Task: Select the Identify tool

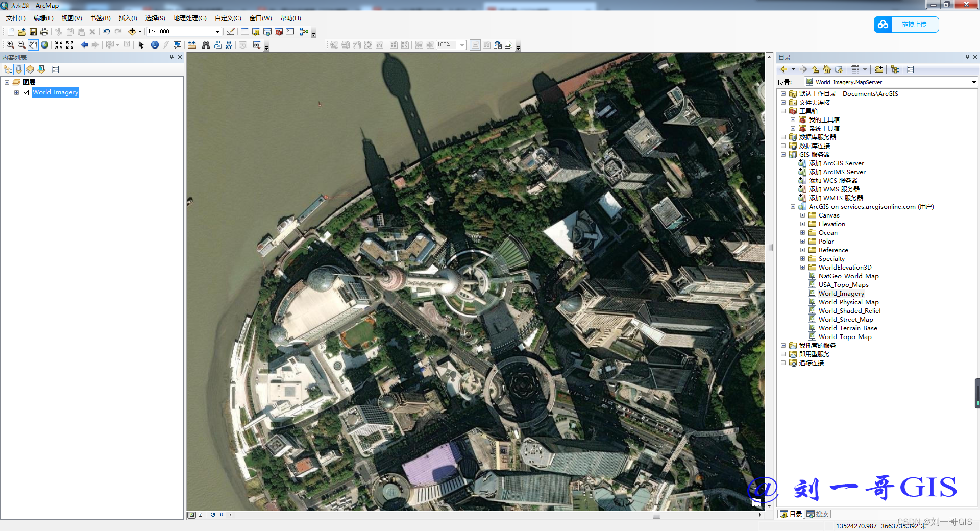Action: [155, 45]
